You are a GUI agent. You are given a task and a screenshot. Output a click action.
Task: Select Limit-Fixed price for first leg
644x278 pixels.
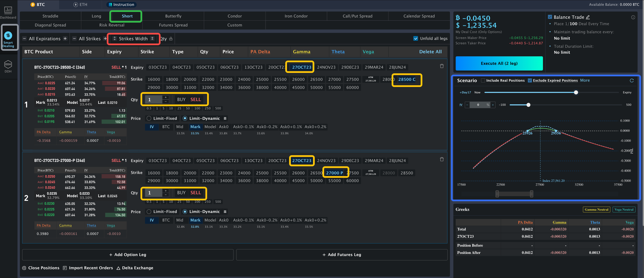[x=149, y=118]
